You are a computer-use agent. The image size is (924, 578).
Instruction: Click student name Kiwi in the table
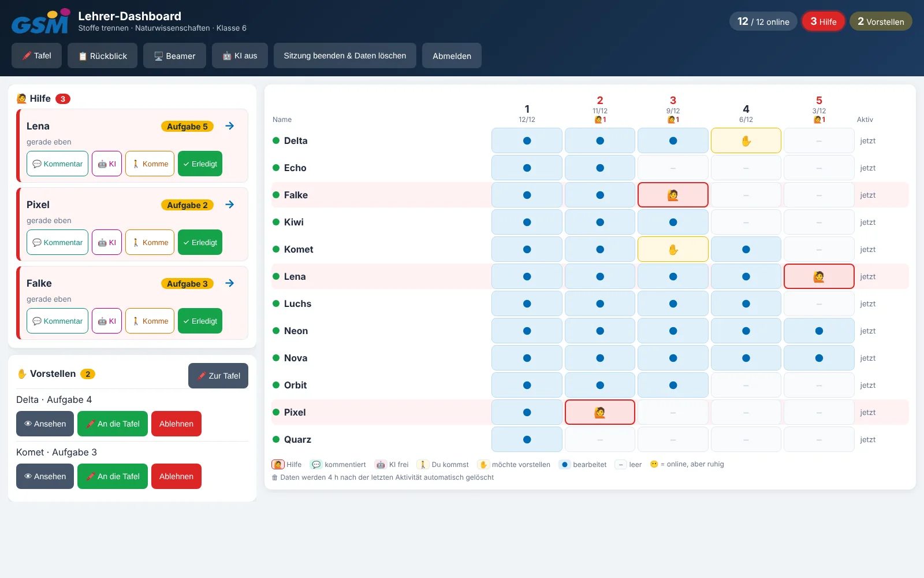[294, 222]
